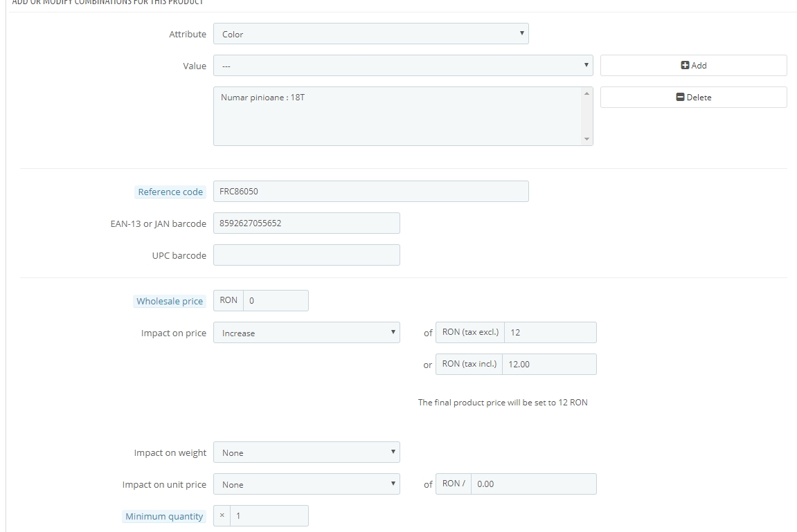Click the Wholesale price label
797x532 pixels.
(170, 302)
